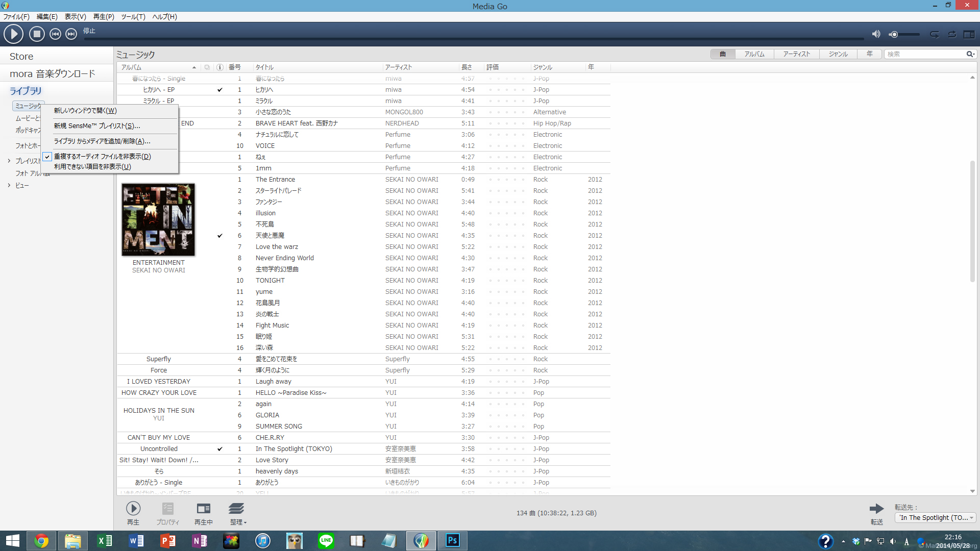Click the Previous track button

(x=55, y=34)
